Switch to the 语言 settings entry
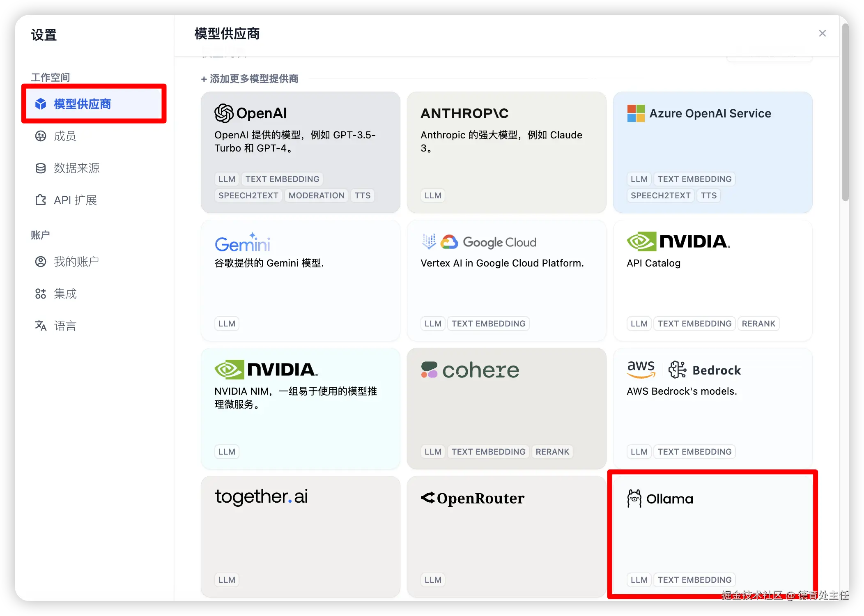Screen dimensions: 864x616 click(65, 326)
